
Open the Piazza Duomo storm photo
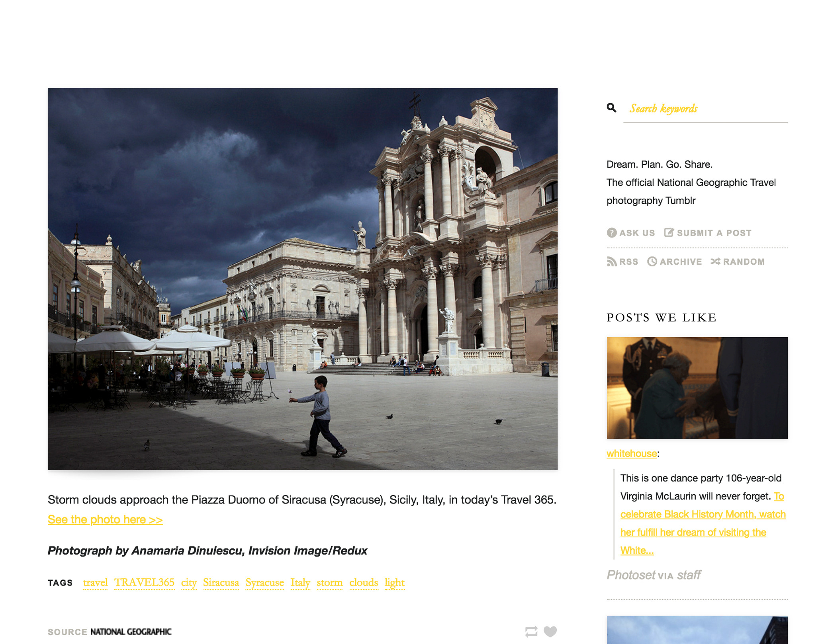pos(303,279)
